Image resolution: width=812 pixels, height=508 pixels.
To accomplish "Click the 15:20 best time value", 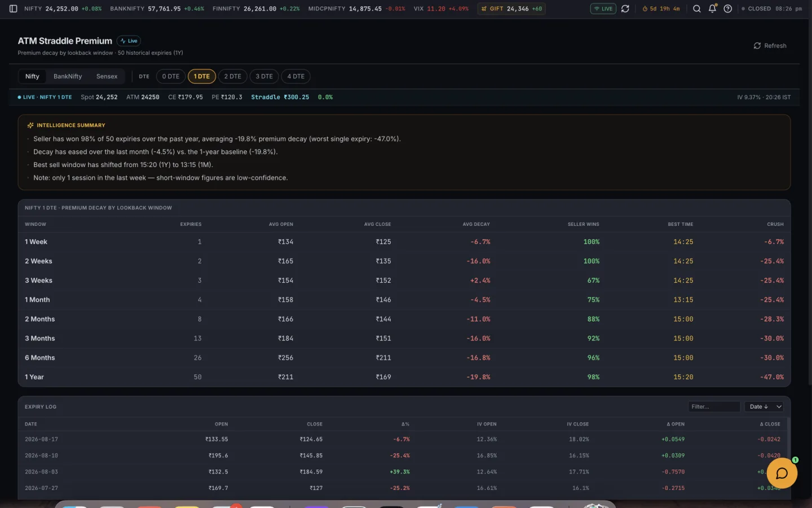I will point(683,377).
